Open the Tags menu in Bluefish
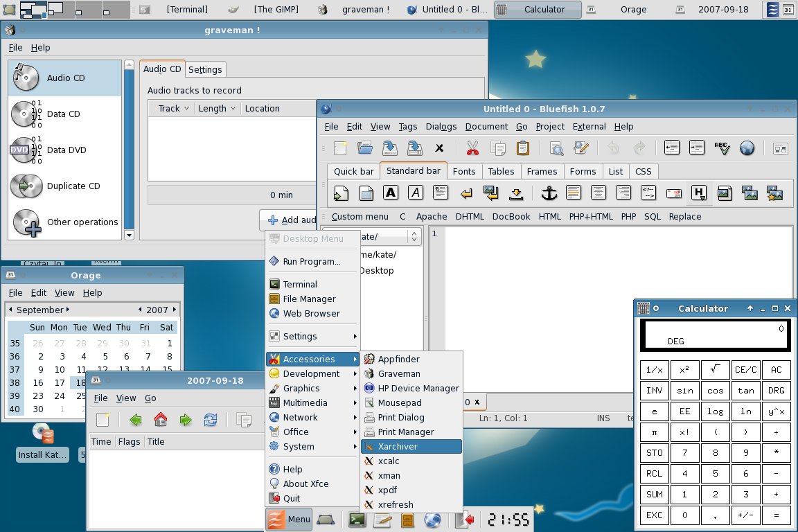The width and height of the screenshot is (798, 532). 407,127
